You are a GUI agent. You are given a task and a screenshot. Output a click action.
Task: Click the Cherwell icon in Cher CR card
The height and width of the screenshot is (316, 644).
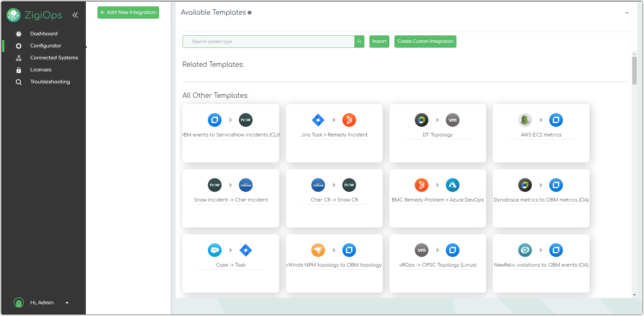click(318, 185)
